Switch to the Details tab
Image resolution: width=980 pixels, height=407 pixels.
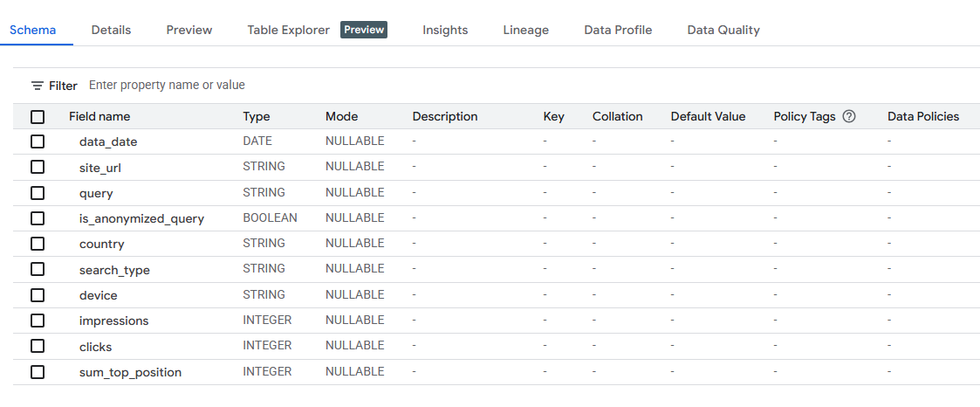tap(111, 30)
